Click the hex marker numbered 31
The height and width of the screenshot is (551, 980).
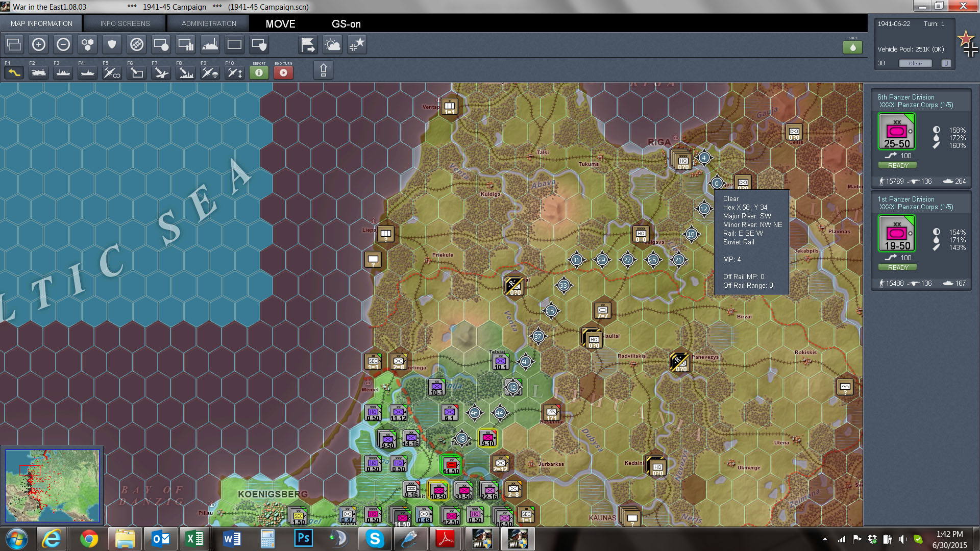tap(576, 260)
